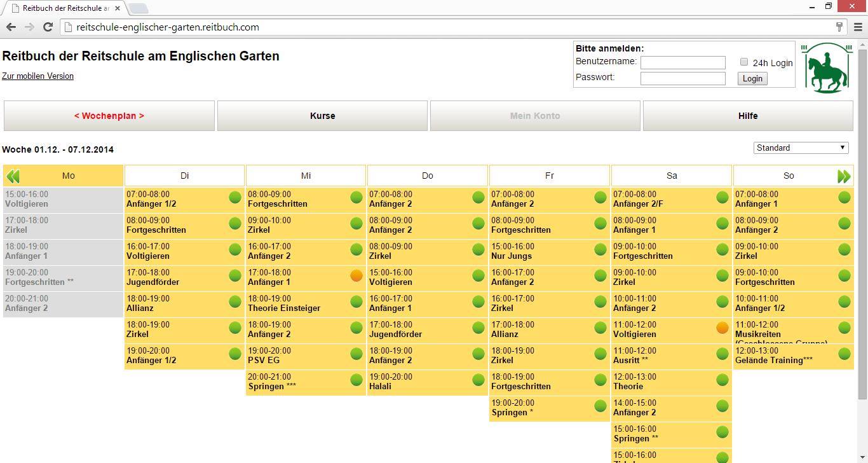The width and height of the screenshot is (868, 463).
Task: Open the Standard view dropdown
Action: coord(801,148)
